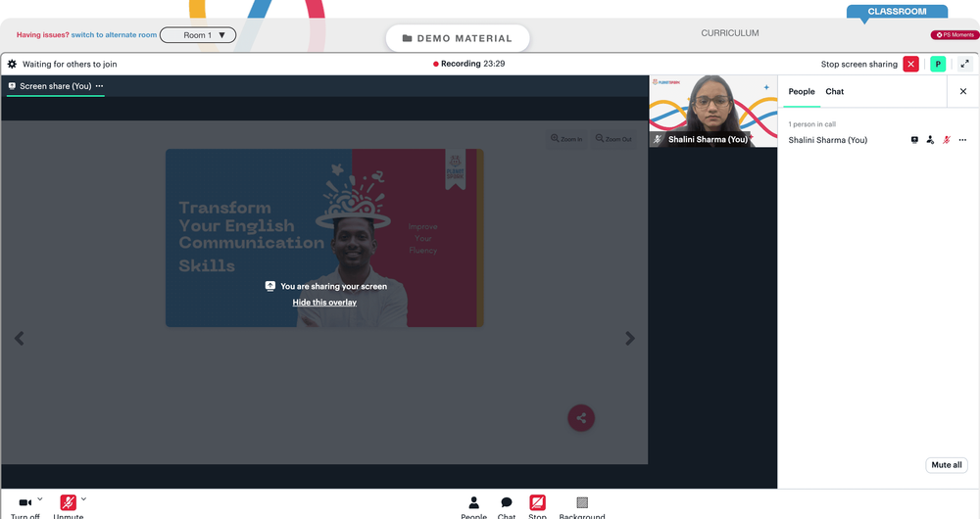Click the red stop screen sharing X button
The height and width of the screenshot is (519, 980).
pyautogui.click(x=910, y=64)
